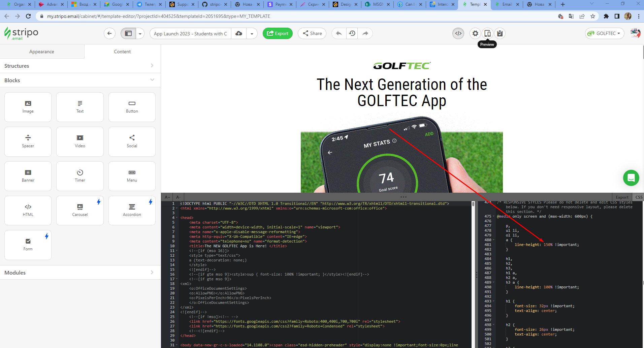Click the code panel drag handle dots
Viewport: 644px width, 348px height.
(x=403, y=197)
